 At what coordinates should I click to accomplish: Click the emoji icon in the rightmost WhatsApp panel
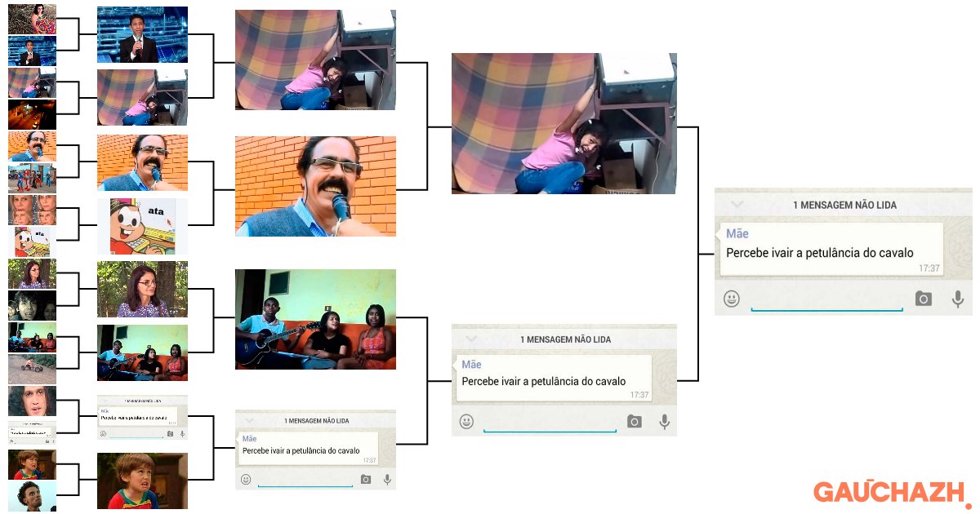tap(732, 299)
